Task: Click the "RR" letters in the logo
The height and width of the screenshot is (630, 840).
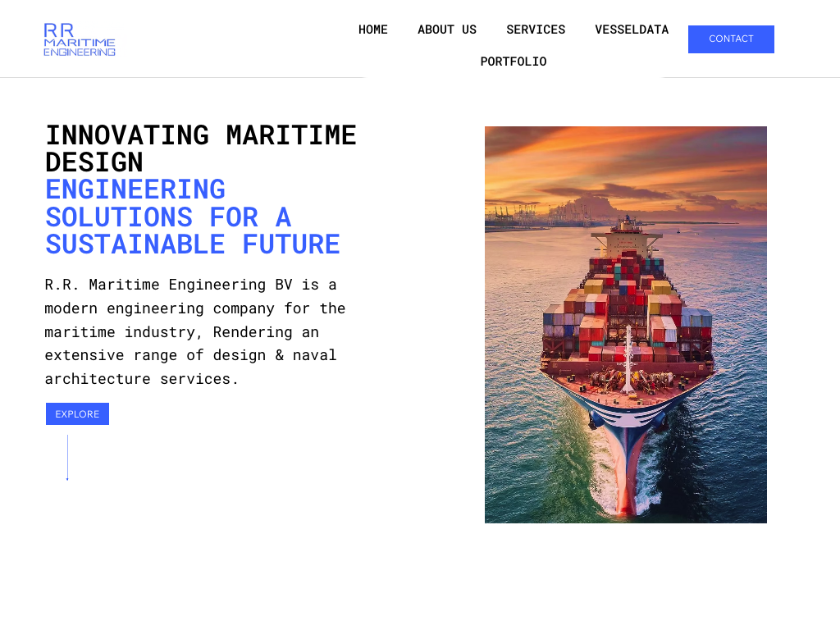Action: [x=59, y=30]
